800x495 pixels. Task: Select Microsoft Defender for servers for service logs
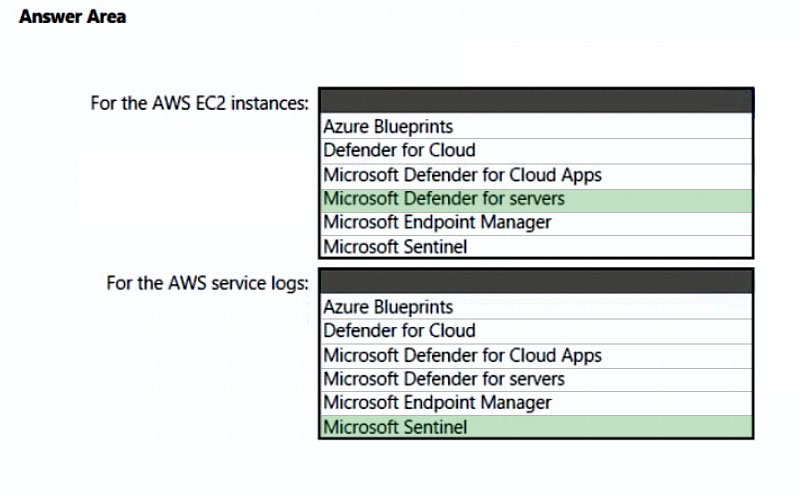[x=536, y=379]
